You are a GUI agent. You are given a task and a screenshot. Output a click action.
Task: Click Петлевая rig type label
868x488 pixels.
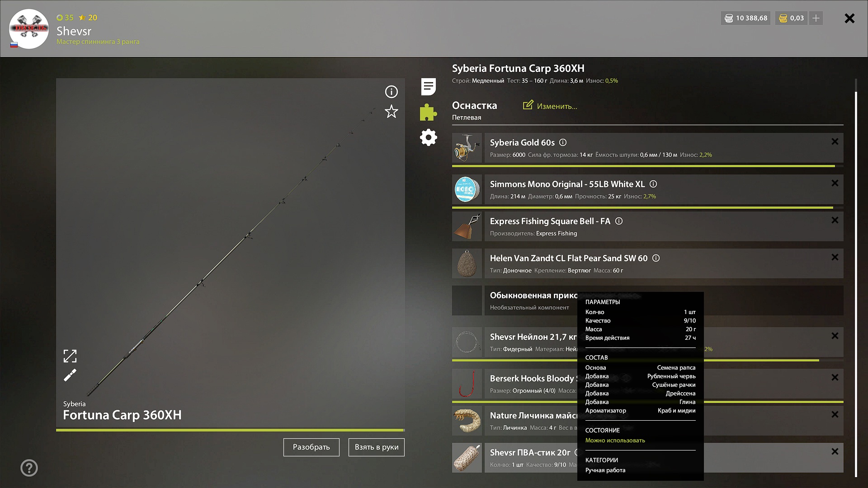pos(467,117)
